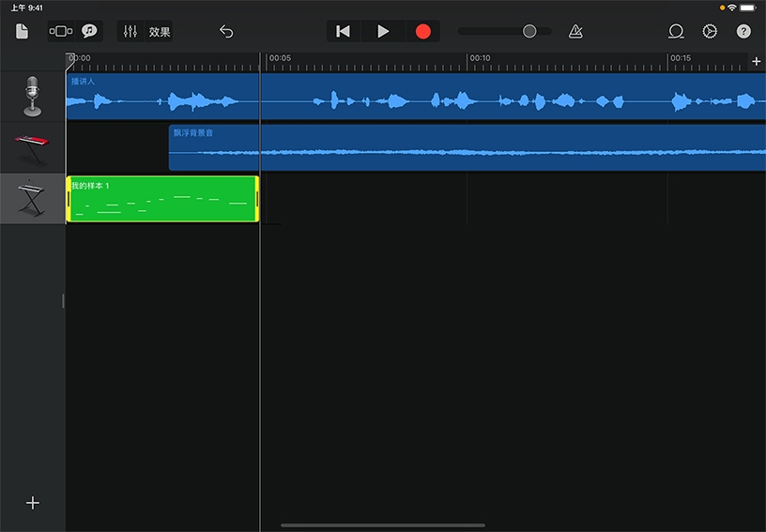Image resolution: width=766 pixels, height=532 pixels.
Task: Open My Songs browser document icon
Action: pyautogui.click(x=22, y=32)
